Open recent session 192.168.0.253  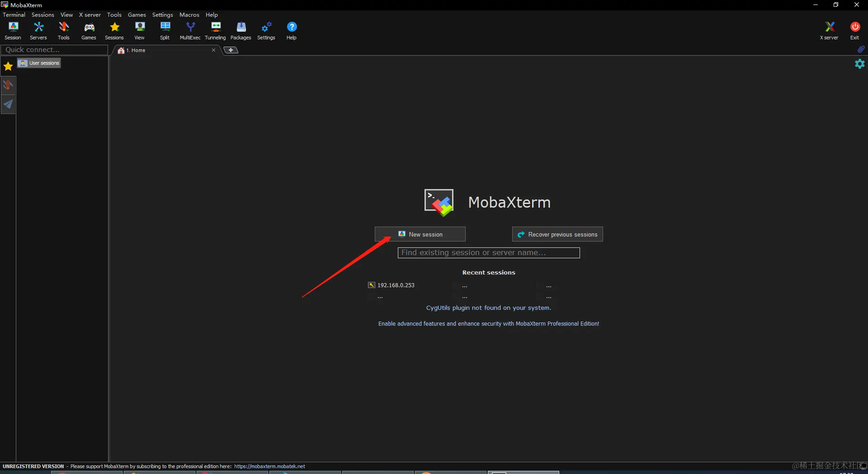(392, 285)
